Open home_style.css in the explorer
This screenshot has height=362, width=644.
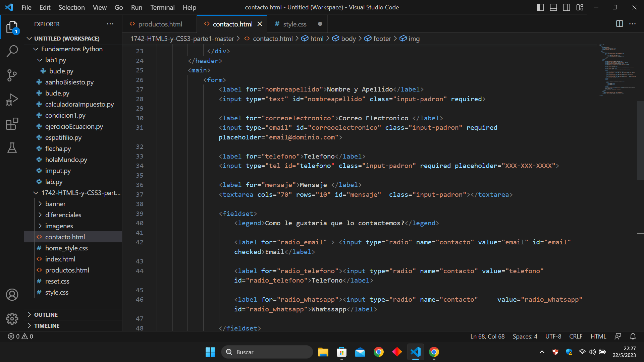pos(66,248)
